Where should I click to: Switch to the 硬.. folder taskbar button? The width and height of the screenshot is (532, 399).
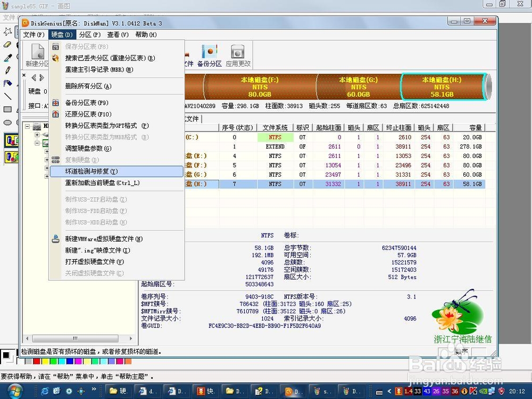tap(119, 391)
